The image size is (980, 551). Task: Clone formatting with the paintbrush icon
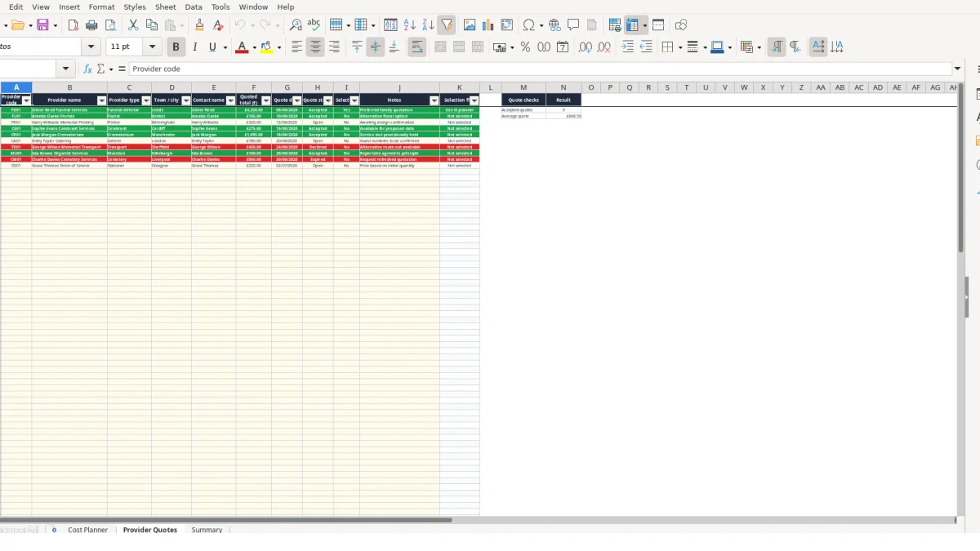tap(199, 25)
